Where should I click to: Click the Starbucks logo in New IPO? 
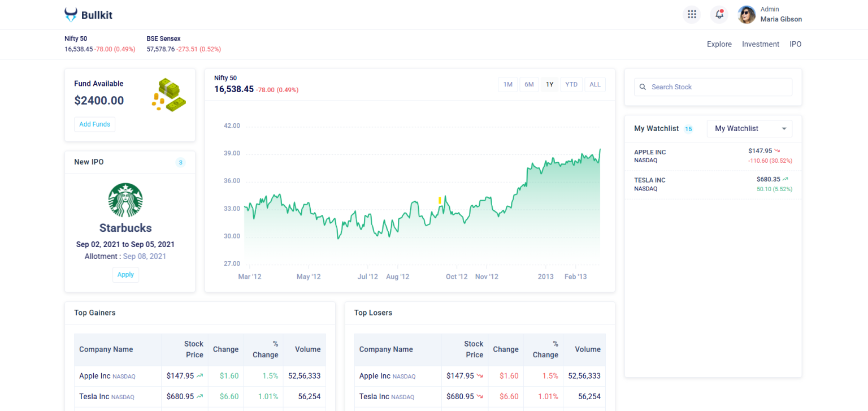click(125, 200)
